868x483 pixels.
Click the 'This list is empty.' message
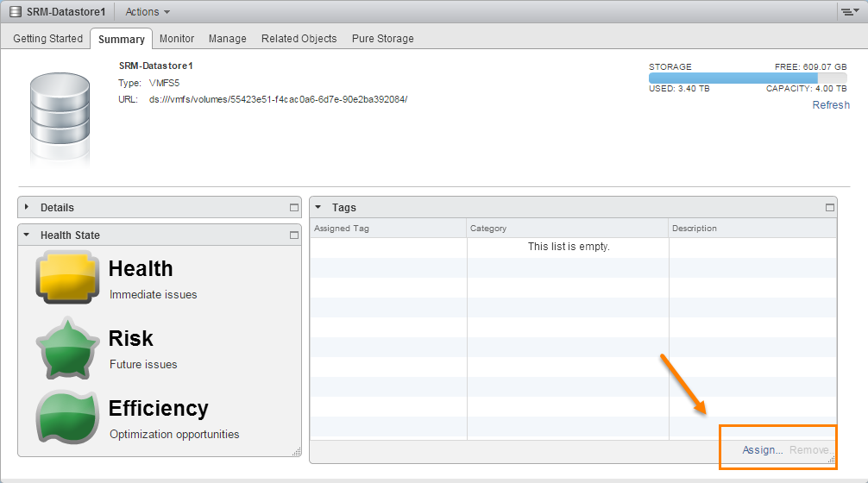click(569, 246)
